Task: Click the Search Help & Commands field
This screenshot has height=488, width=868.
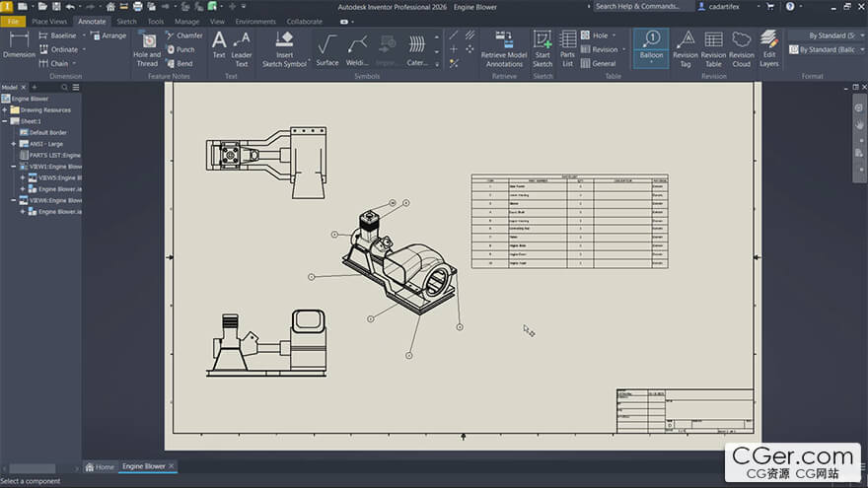Action: pyautogui.click(x=637, y=6)
